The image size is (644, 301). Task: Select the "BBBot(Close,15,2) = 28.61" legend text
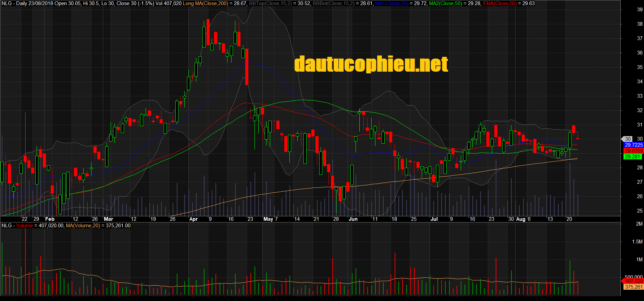click(x=343, y=3)
